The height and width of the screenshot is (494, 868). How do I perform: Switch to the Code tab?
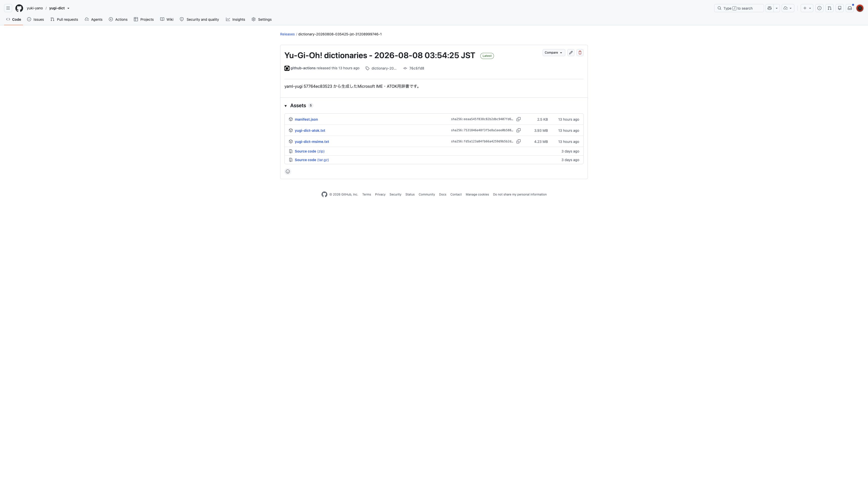tap(14, 19)
